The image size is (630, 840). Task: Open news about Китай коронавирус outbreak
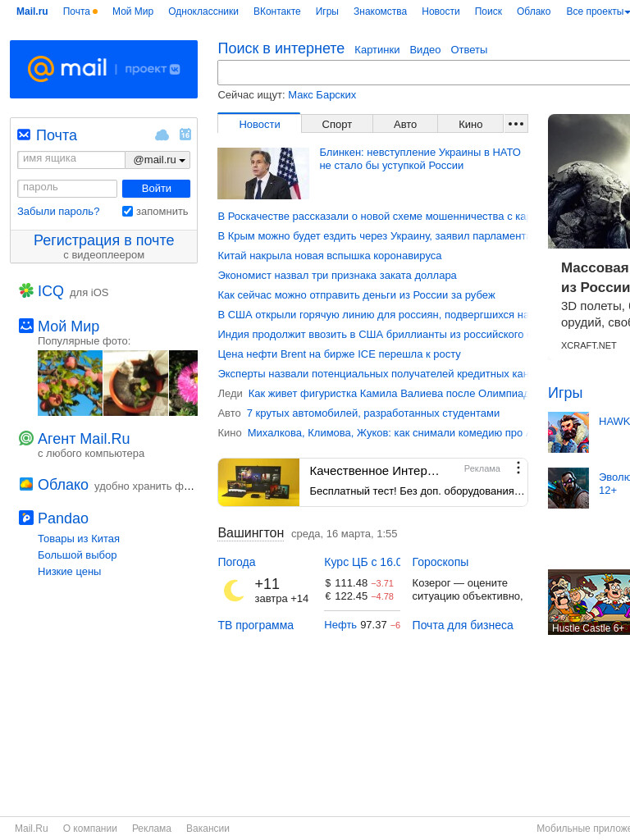(330, 256)
